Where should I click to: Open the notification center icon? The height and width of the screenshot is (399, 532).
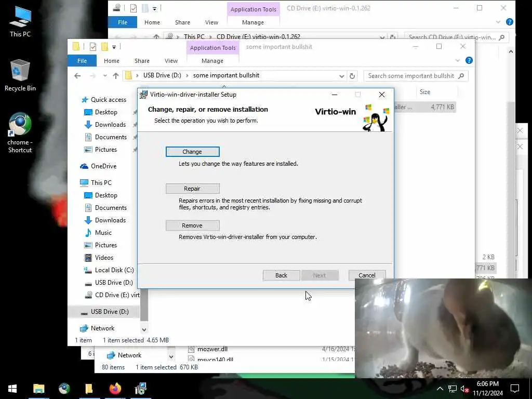pyautogui.click(x=515, y=389)
